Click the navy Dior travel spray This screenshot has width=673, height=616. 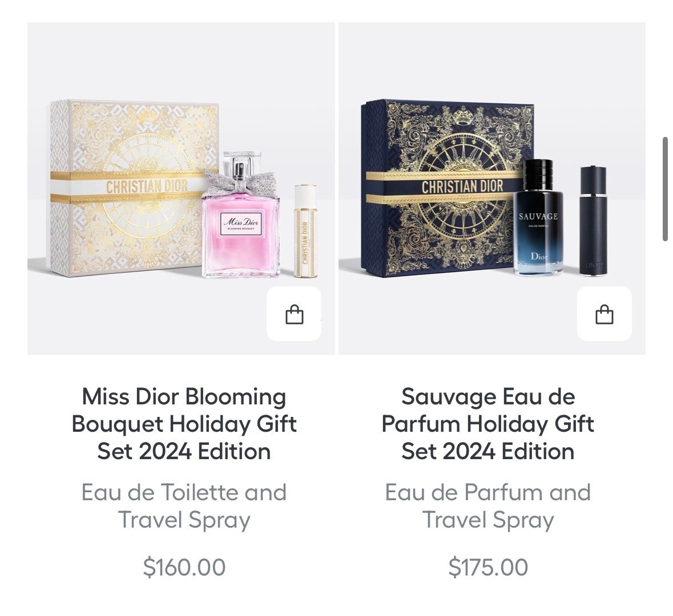593,220
